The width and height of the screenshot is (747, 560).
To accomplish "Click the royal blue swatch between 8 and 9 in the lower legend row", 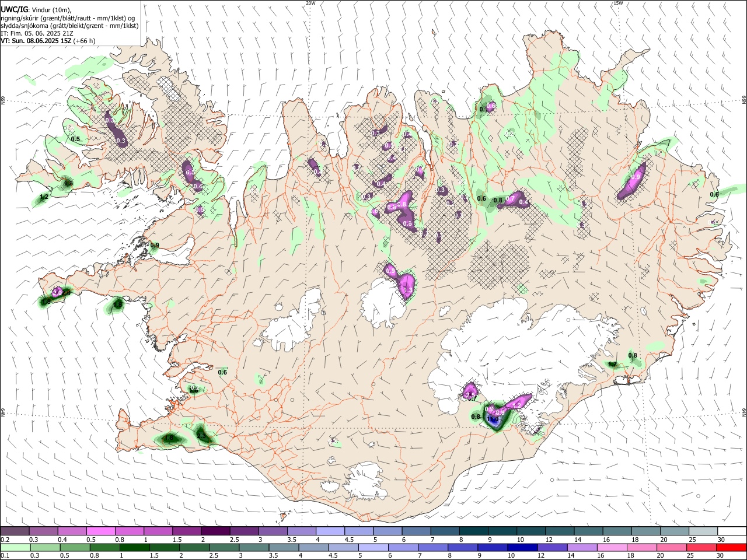I will tap(463, 547).
